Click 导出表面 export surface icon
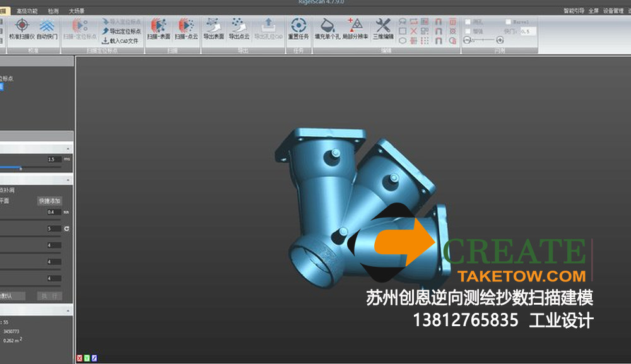 [x=214, y=28]
